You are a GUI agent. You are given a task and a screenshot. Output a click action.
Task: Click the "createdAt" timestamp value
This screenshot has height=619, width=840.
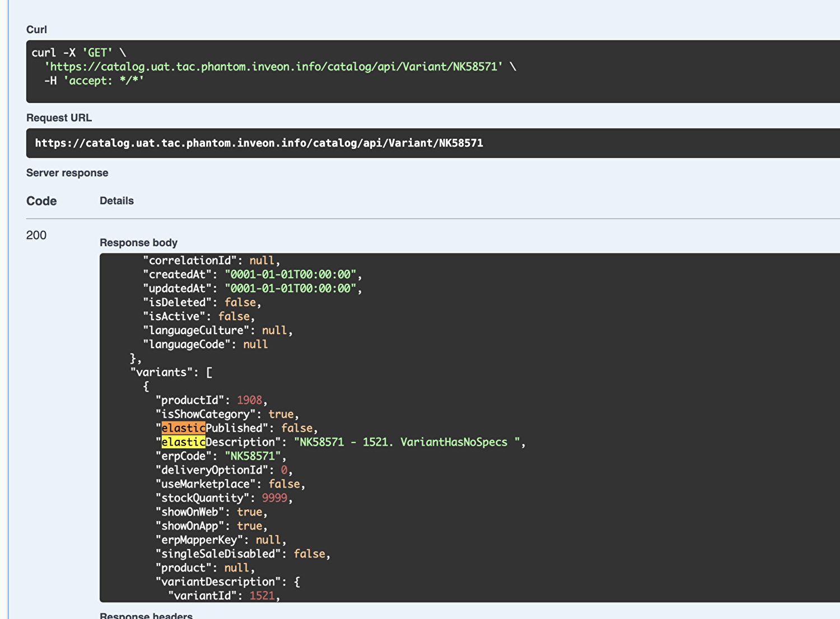click(x=291, y=274)
